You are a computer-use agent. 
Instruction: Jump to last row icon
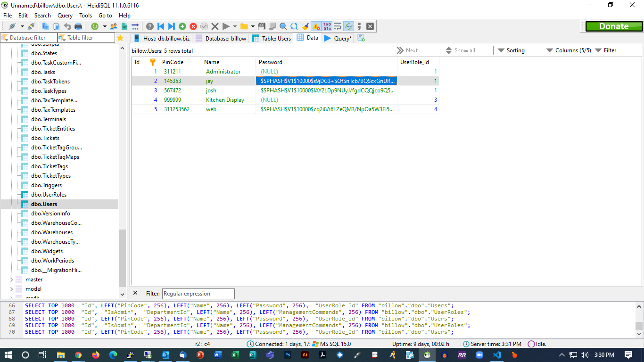point(172,26)
